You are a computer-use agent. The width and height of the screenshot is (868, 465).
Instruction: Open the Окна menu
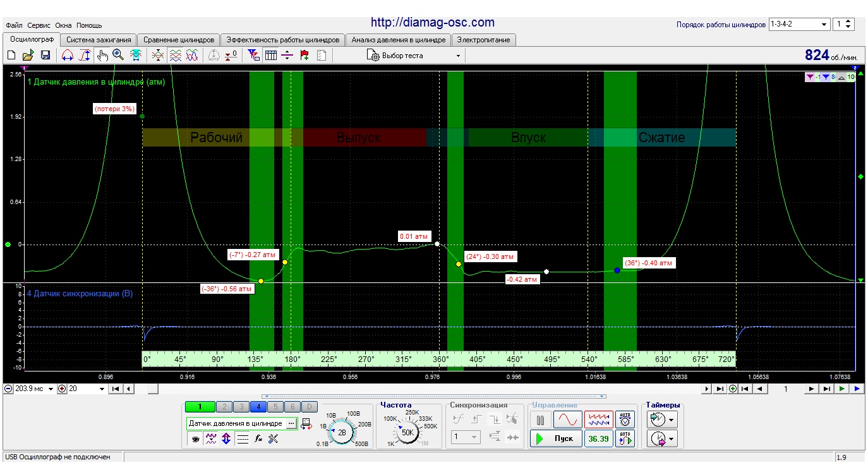point(63,25)
